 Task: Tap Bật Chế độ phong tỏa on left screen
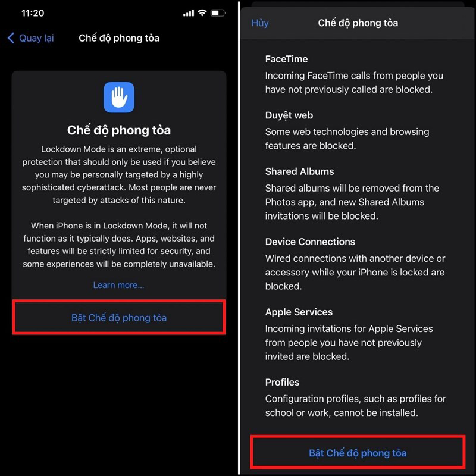[119, 317]
